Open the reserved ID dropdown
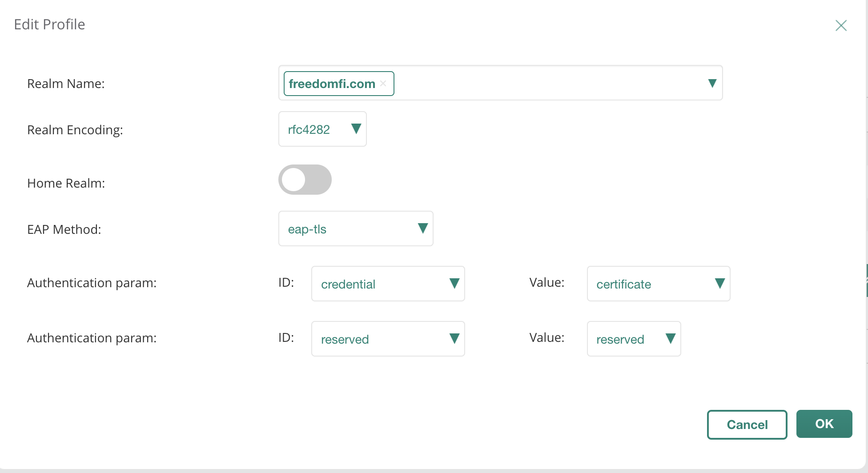868x473 pixels. [388, 339]
